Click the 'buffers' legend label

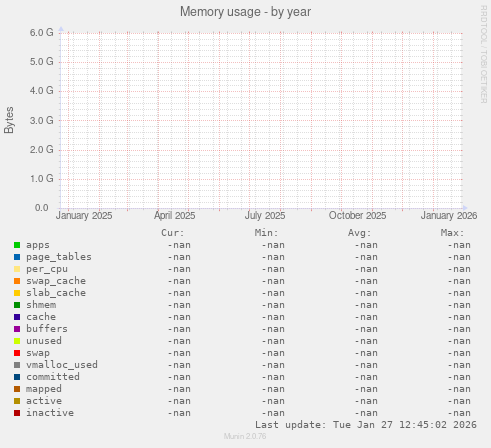pyautogui.click(x=47, y=329)
